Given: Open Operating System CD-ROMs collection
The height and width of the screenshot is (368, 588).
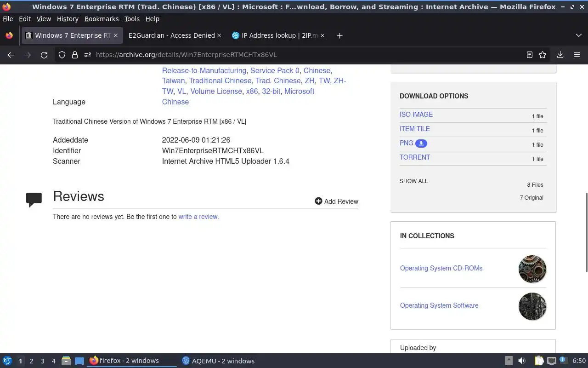Looking at the screenshot, I should pos(441,268).
